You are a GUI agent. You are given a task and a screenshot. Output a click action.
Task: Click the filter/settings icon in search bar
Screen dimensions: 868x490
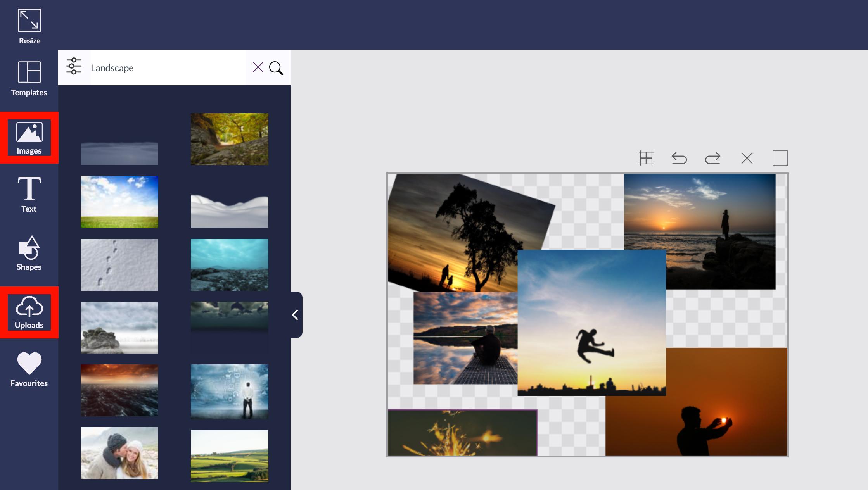[x=74, y=67]
